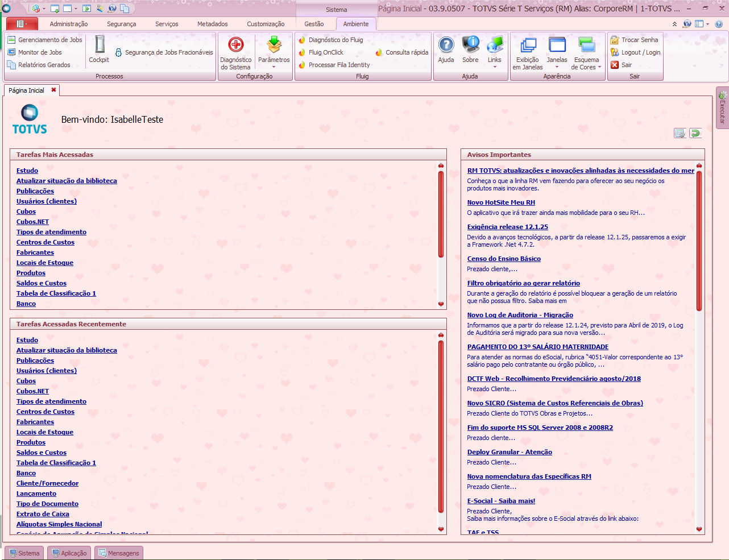Image resolution: width=729 pixels, height=560 pixels.
Task: Open Gerenciamento de Jobs
Action: (45, 40)
